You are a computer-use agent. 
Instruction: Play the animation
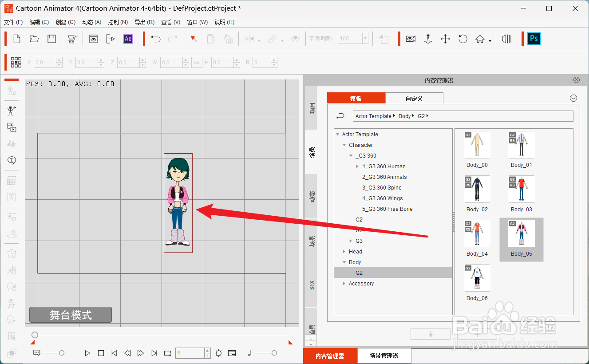[87, 353]
